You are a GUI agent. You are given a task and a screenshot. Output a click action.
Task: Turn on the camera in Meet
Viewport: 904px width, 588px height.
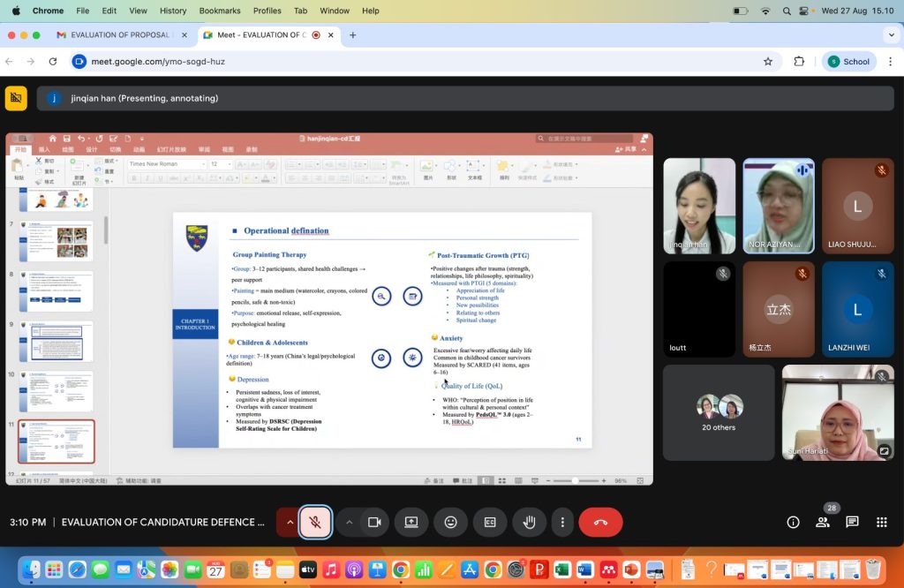[x=373, y=522]
